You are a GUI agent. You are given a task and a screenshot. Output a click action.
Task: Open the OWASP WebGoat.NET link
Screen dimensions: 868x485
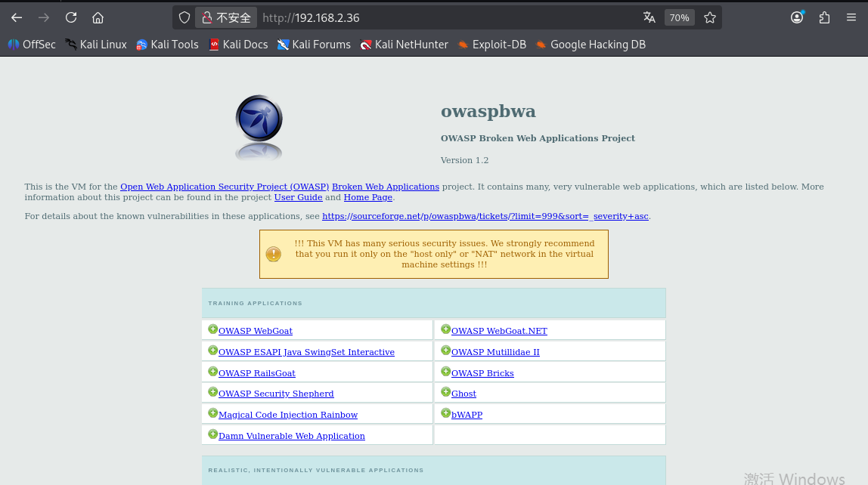tap(499, 331)
